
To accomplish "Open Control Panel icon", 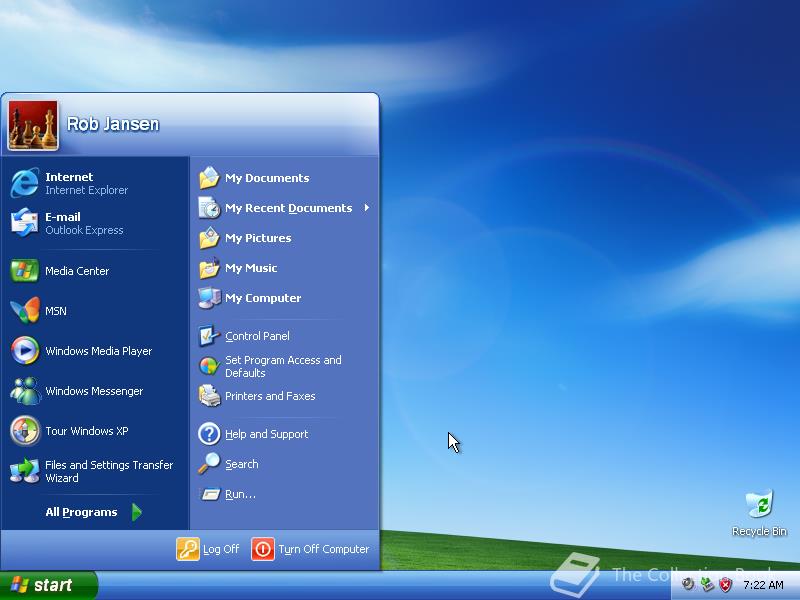I will point(209,336).
